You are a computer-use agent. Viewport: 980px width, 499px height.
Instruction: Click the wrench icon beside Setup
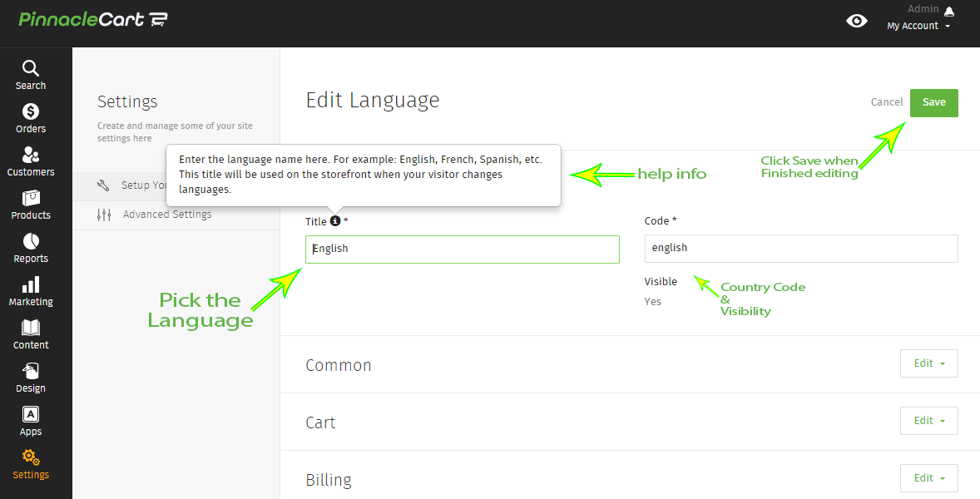click(104, 185)
